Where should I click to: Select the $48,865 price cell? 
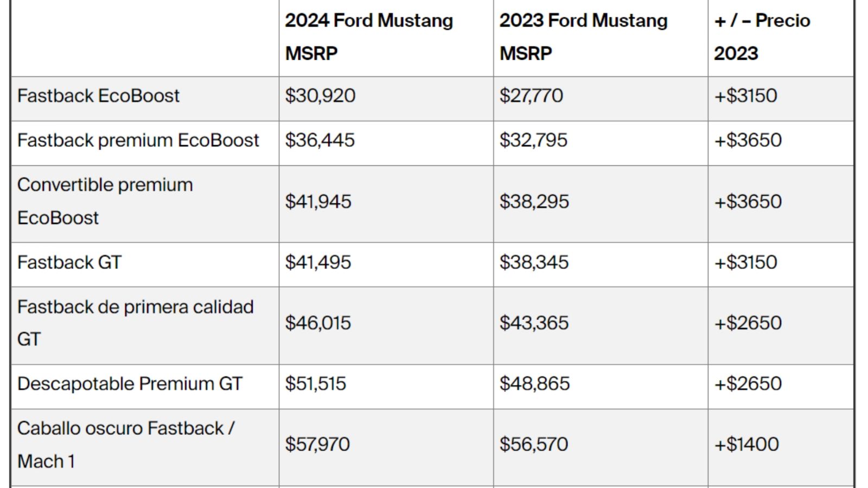point(534,384)
